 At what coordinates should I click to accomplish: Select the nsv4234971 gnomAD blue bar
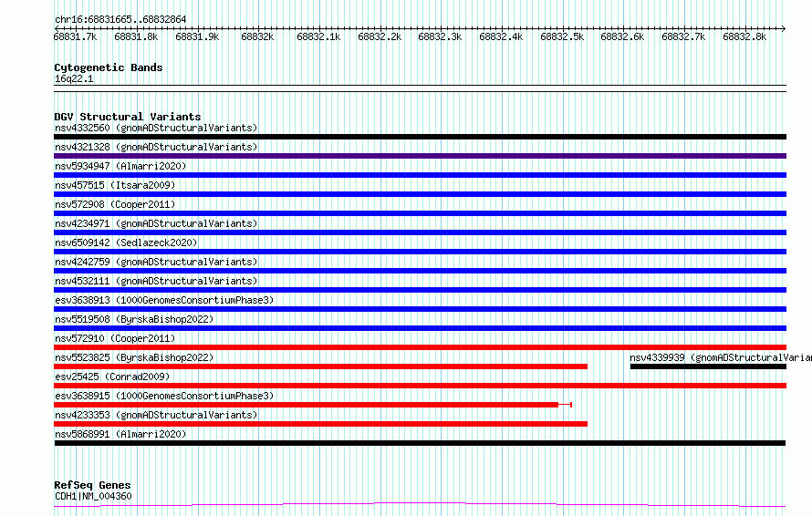(420, 232)
